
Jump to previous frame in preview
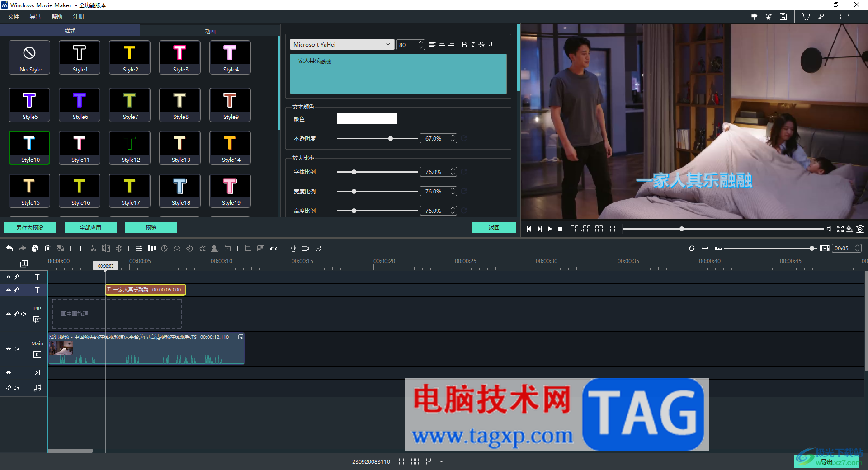coord(529,229)
